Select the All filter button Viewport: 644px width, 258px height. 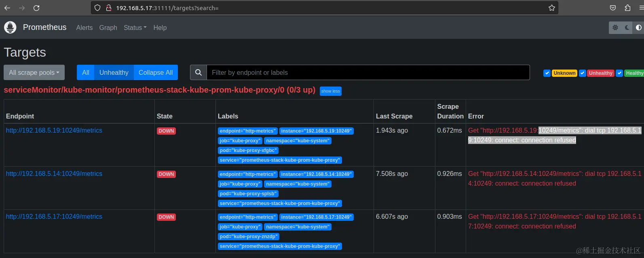[86, 72]
